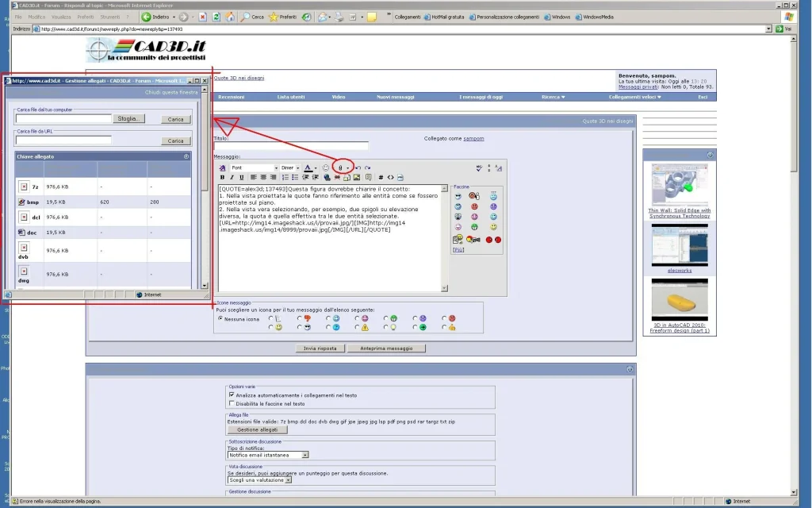Click Internet Explorer Back (Indietro) button

point(155,17)
